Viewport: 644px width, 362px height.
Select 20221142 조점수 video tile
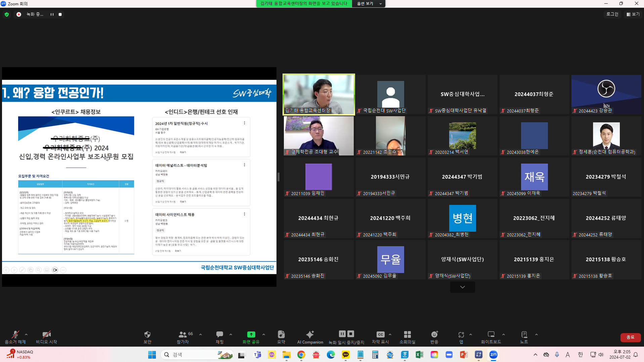pos(391,136)
